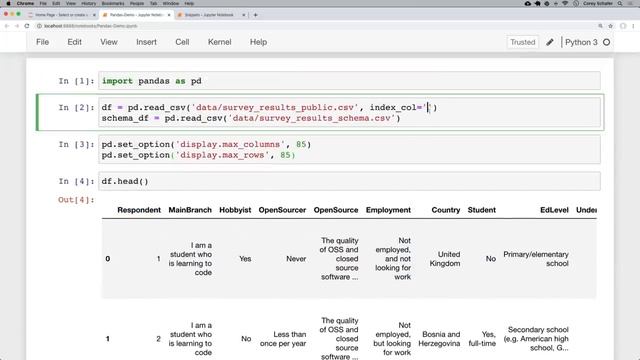Close the Pandas-Demo browser tab
The image size is (640, 360).
pos(169,15)
